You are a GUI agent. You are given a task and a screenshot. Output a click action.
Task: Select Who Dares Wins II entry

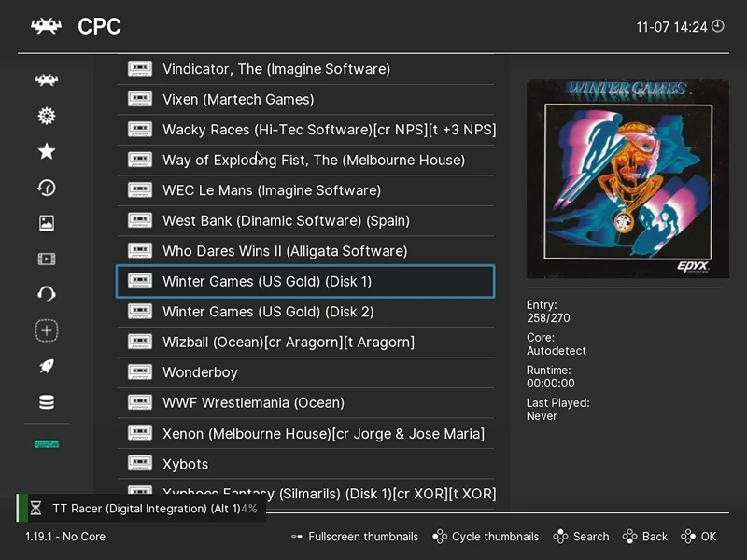(x=305, y=251)
